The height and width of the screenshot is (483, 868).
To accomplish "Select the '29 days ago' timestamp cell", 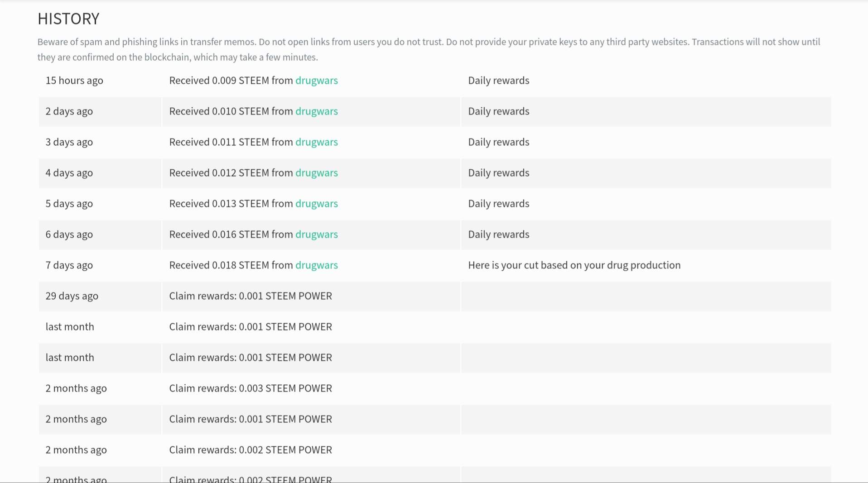I will click(72, 296).
